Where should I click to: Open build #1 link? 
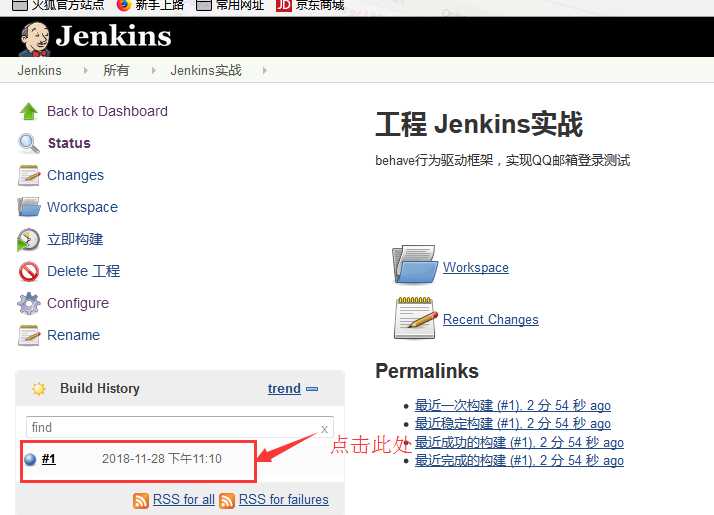pos(49,459)
